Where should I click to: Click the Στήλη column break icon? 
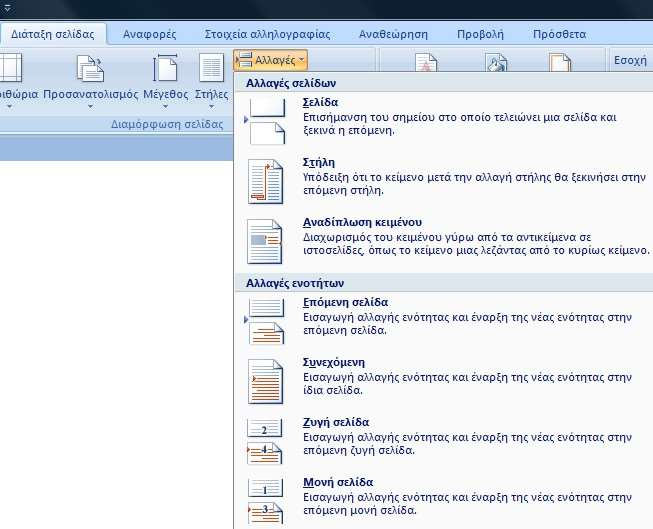pyautogui.click(x=265, y=181)
